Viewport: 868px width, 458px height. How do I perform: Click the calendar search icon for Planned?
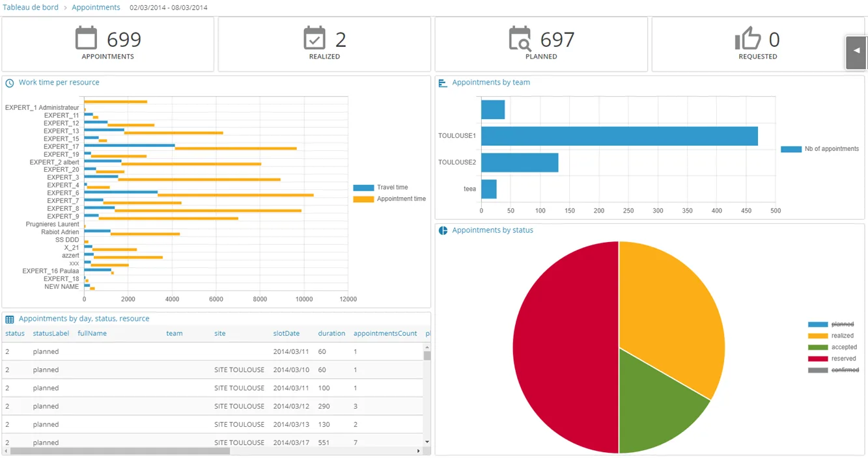coord(520,38)
